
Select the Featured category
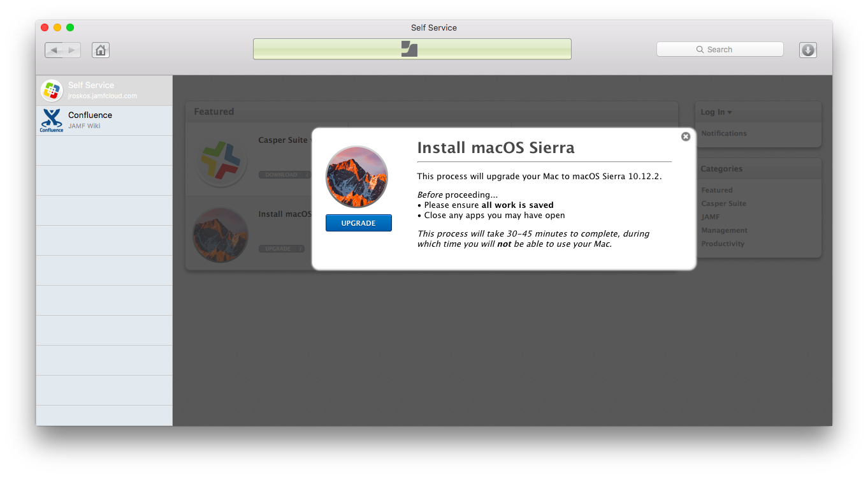click(x=717, y=190)
